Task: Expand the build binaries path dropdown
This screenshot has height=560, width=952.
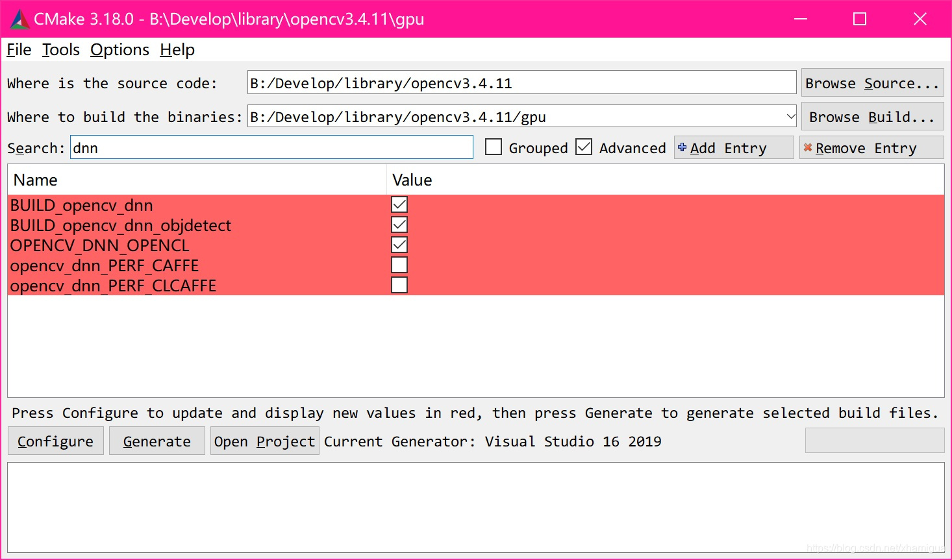Action: click(790, 117)
